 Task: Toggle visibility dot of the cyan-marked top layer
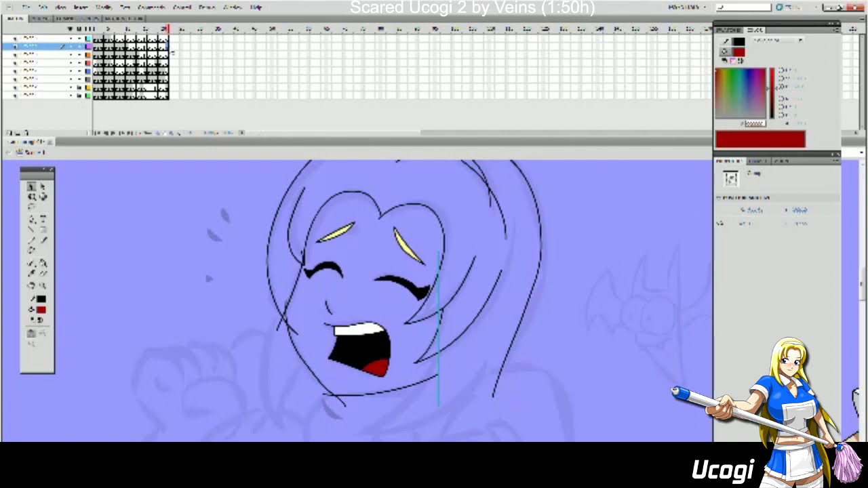coord(71,38)
